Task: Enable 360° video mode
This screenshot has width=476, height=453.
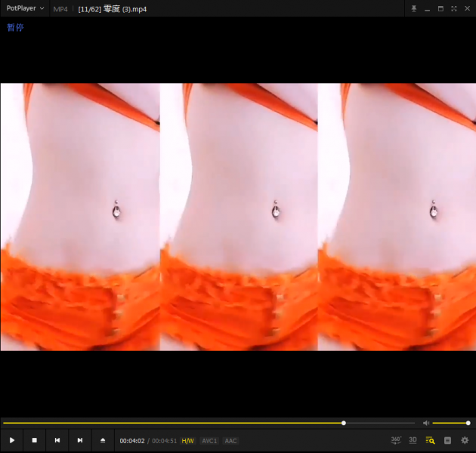Action: (396, 440)
